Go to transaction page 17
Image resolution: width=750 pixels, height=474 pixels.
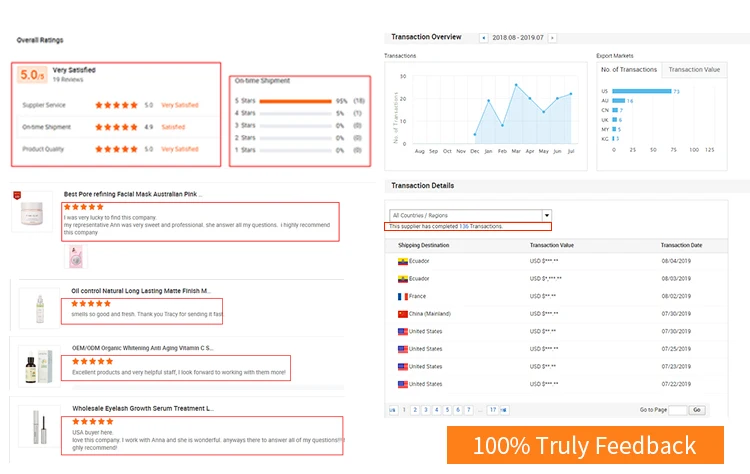(493, 410)
